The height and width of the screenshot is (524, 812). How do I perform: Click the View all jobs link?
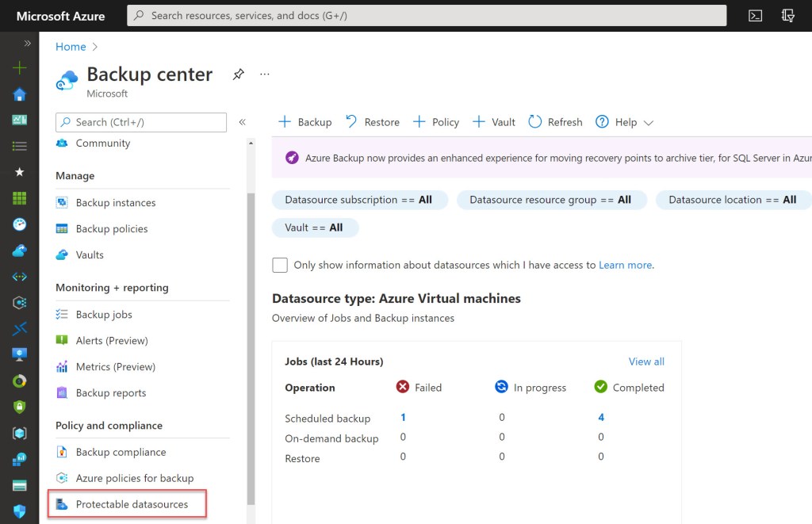[646, 361]
